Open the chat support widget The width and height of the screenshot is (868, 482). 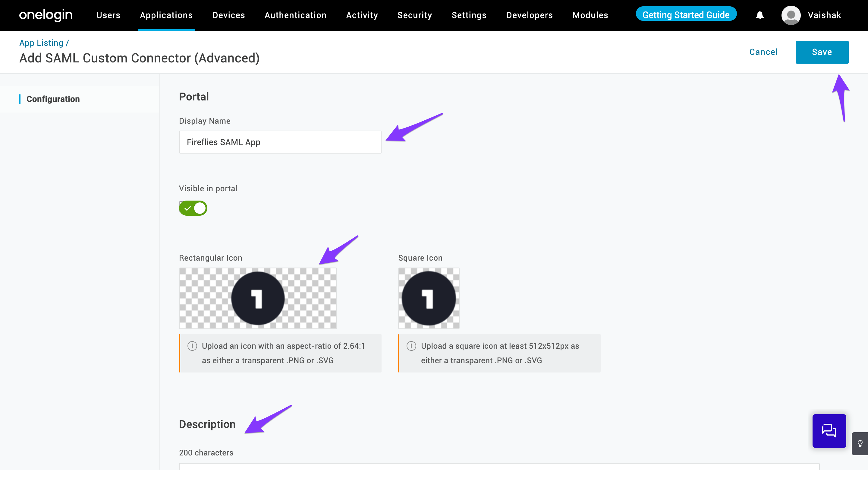[829, 431]
